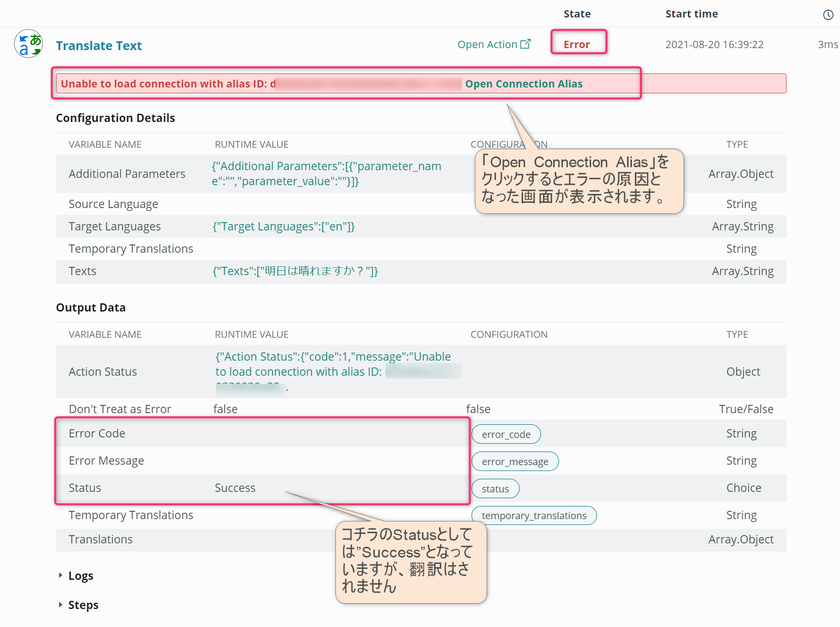Click the Start time value 2021-08-20
840x627 pixels.
coord(715,44)
